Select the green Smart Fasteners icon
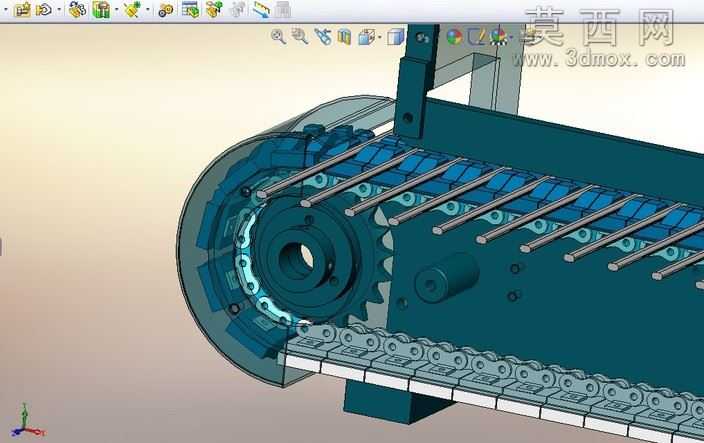 101,9
